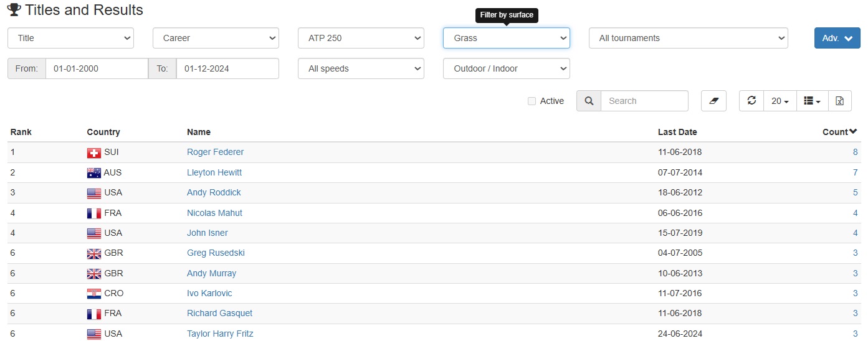Sort by the Name column header
Viewport: 868px width, 341px height.
(199, 132)
